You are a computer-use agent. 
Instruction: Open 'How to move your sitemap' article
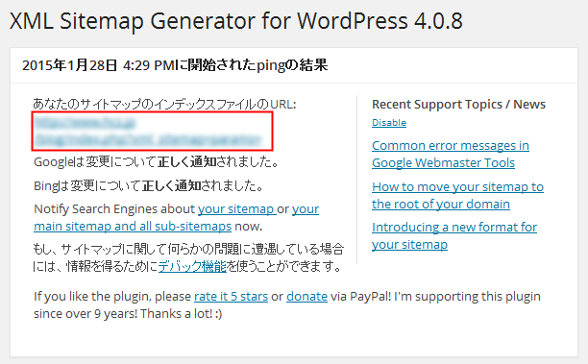pos(457,195)
